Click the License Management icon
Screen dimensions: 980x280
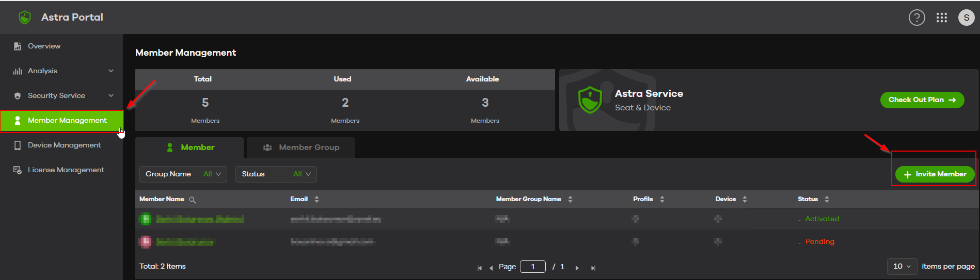coord(18,170)
